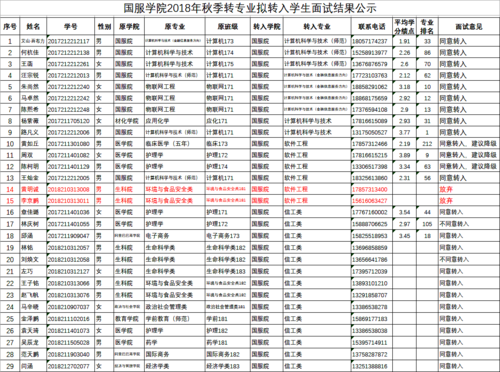Select the 计算机174 class cell
The image size is (500, 372).
tap(228, 53)
